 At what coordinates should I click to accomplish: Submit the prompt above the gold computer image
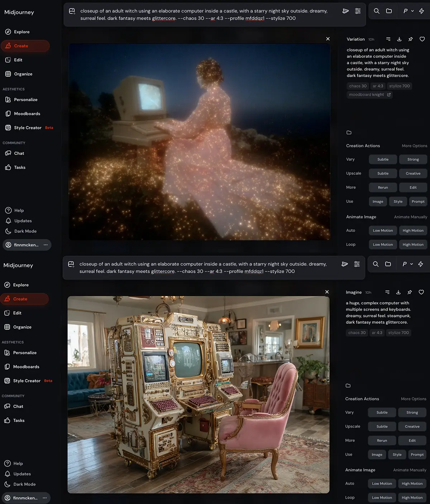click(x=345, y=264)
